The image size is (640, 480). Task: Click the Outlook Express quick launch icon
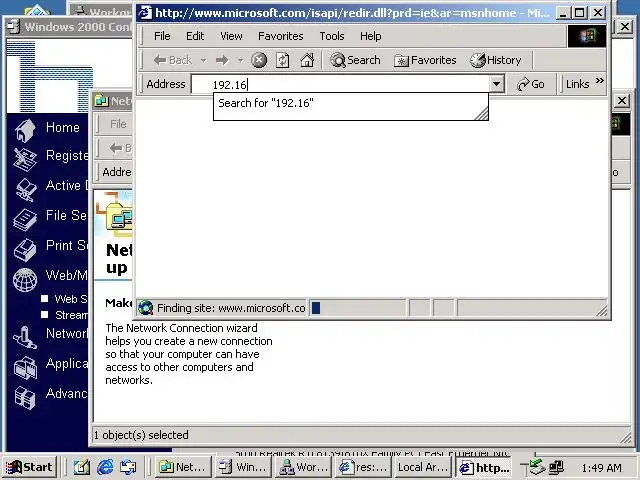[x=128, y=467]
